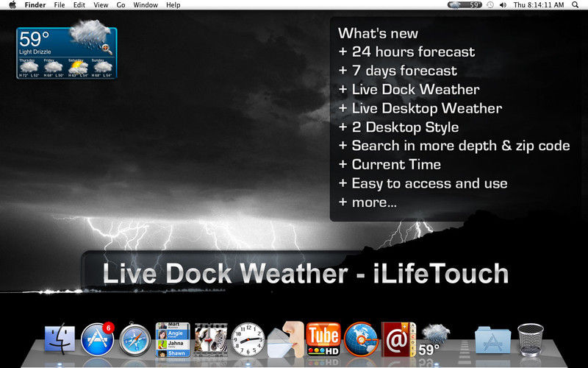Open the Trash in the dock

coord(530,339)
